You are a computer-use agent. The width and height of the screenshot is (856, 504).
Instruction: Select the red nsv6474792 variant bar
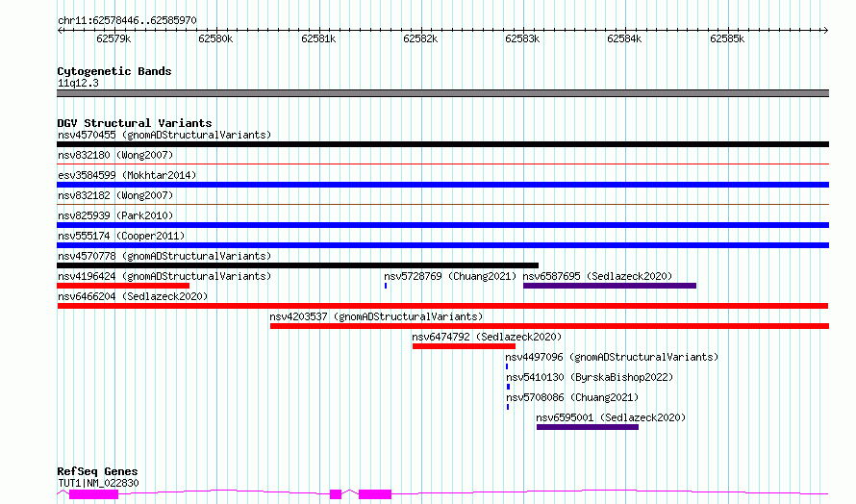coord(464,346)
